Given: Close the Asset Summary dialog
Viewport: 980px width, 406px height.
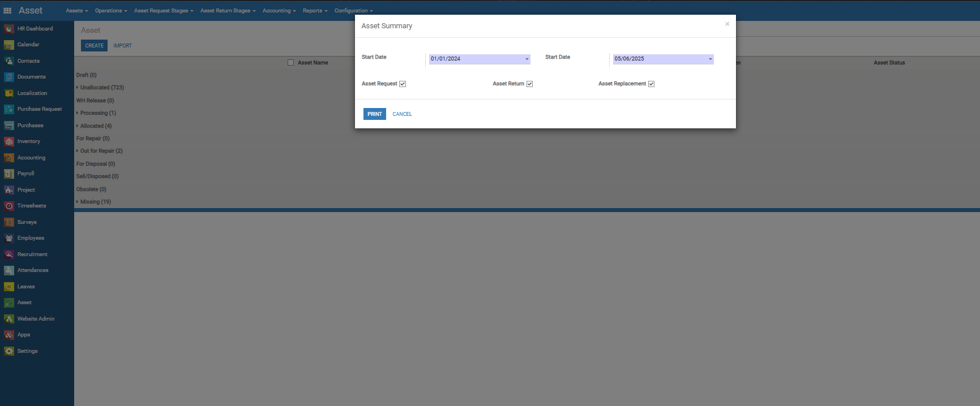Looking at the screenshot, I should pyautogui.click(x=727, y=24).
